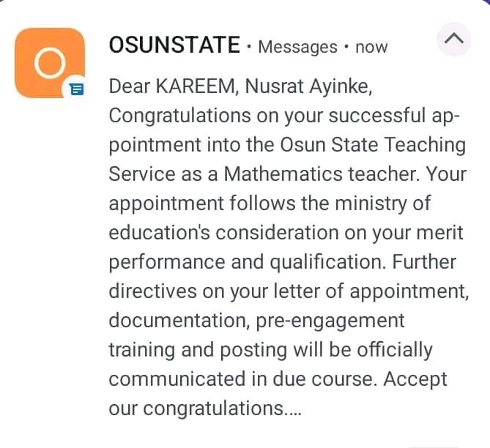Collapse the notification with the chevron arrow
The height and width of the screenshot is (448, 490).
pyautogui.click(x=454, y=39)
